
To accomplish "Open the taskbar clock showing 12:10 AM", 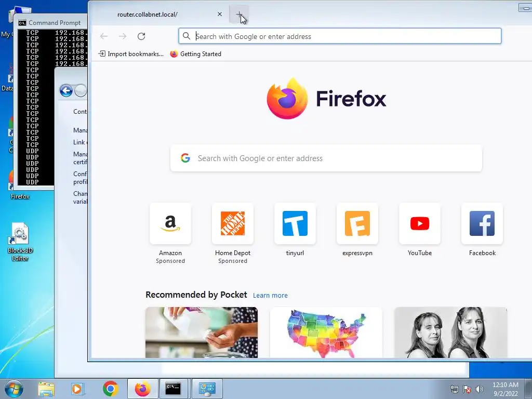I will 505,389.
